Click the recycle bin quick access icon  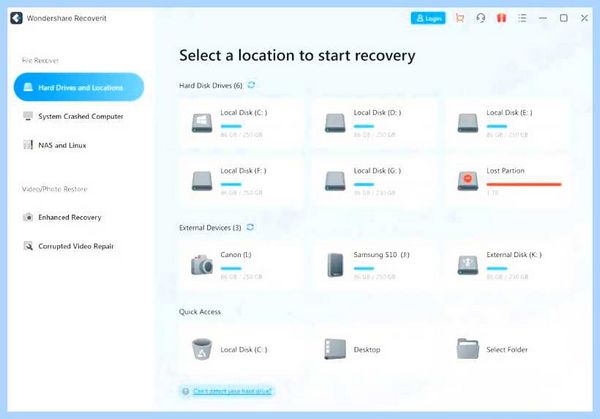[202, 349]
